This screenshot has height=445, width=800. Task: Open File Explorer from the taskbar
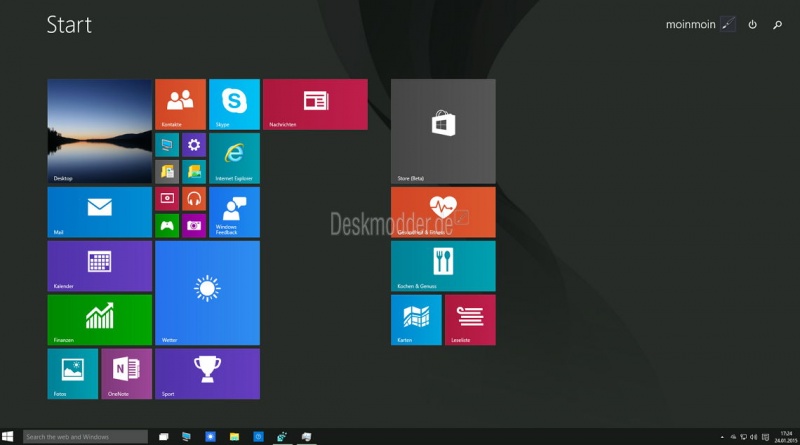pos(234,437)
